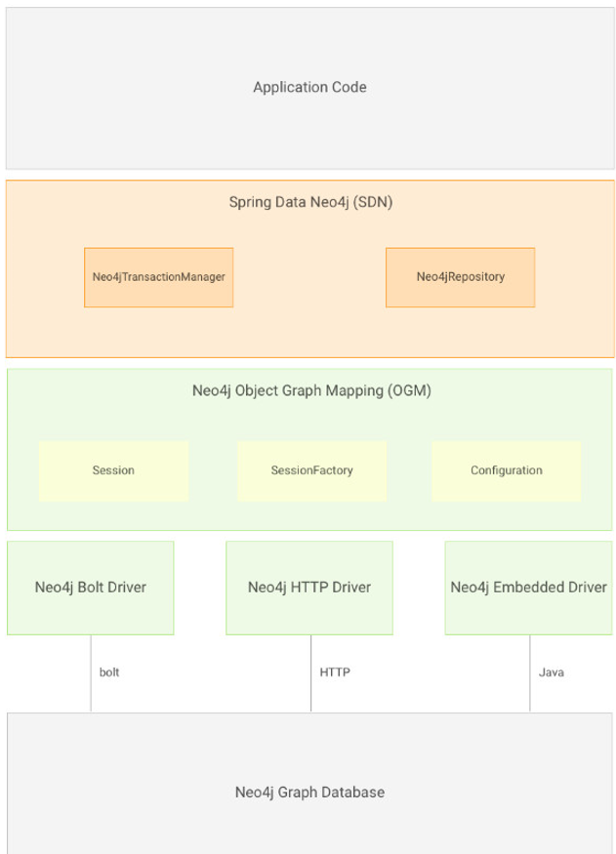Image resolution: width=616 pixels, height=854 pixels.
Task: Select the Neo4j Embedded Driver box
Action: click(x=528, y=588)
